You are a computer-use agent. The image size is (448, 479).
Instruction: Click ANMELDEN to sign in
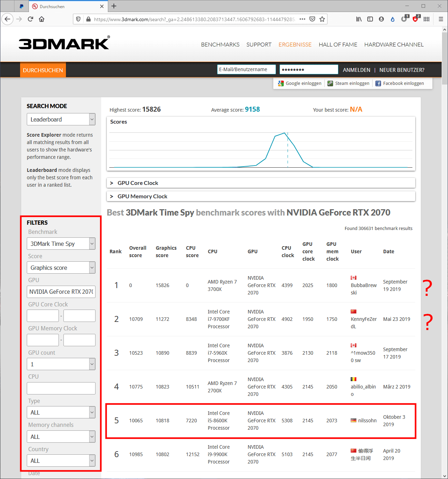point(357,70)
